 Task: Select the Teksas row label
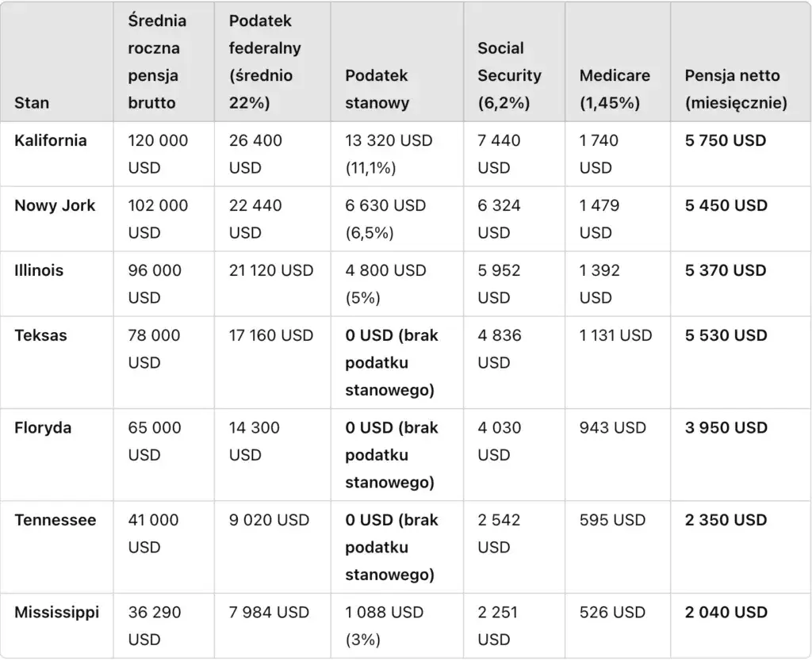[x=40, y=335]
